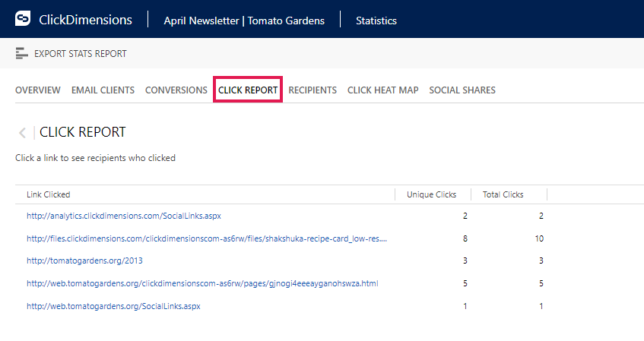Click Total Clicks value 5 for pages html link

[541, 283]
